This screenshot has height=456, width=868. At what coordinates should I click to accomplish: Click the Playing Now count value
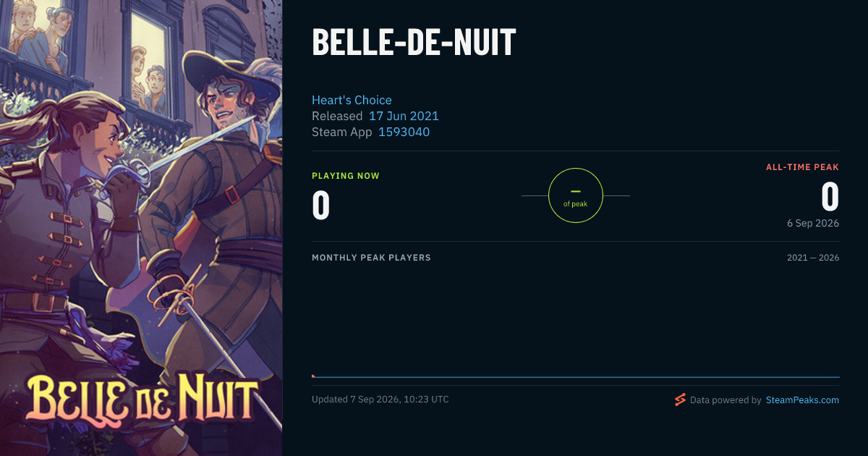point(321,205)
